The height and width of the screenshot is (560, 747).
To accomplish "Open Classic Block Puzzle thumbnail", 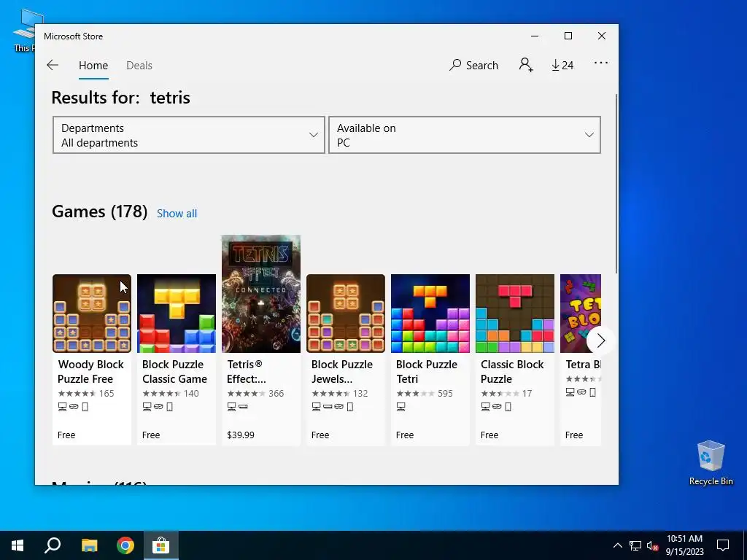I will 515,314.
